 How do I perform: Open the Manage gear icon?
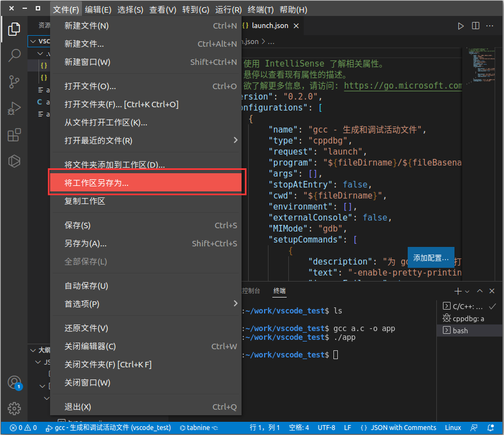tap(14, 409)
